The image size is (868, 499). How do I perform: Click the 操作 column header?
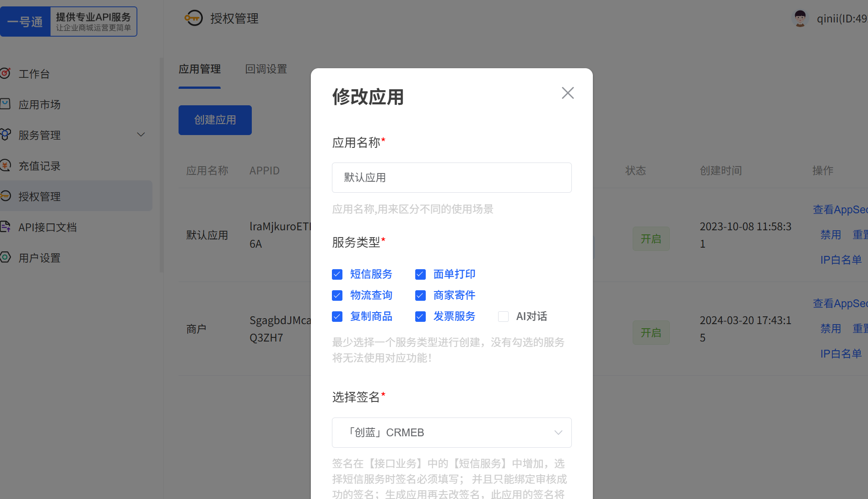823,171
